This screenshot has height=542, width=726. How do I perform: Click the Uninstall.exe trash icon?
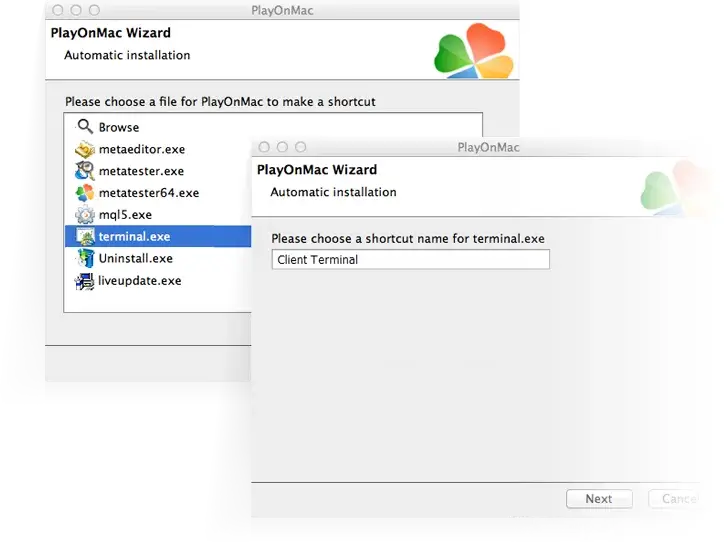pos(84,259)
